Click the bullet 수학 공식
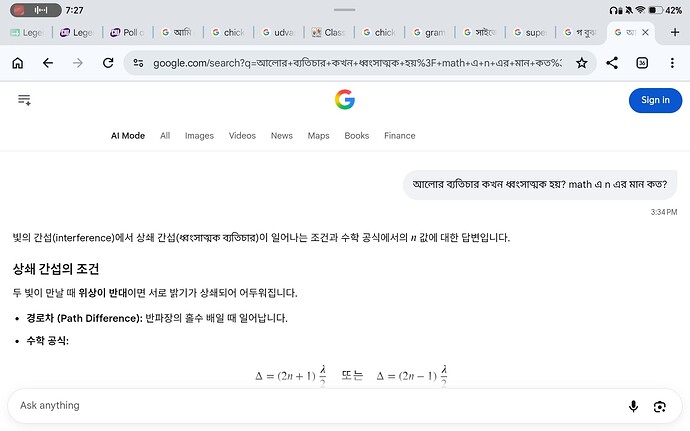The height and width of the screenshot is (431, 690). [x=48, y=340]
